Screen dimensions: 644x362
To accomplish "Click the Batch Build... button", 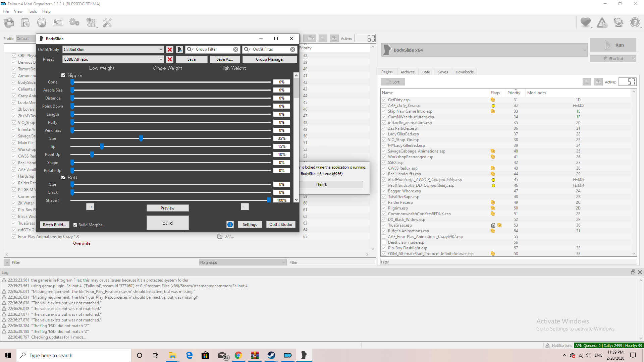I will tap(54, 225).
